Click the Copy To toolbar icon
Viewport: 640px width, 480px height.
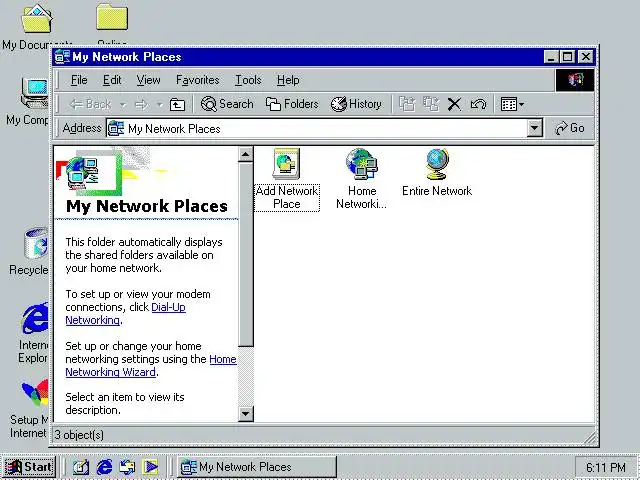(431, 104)
